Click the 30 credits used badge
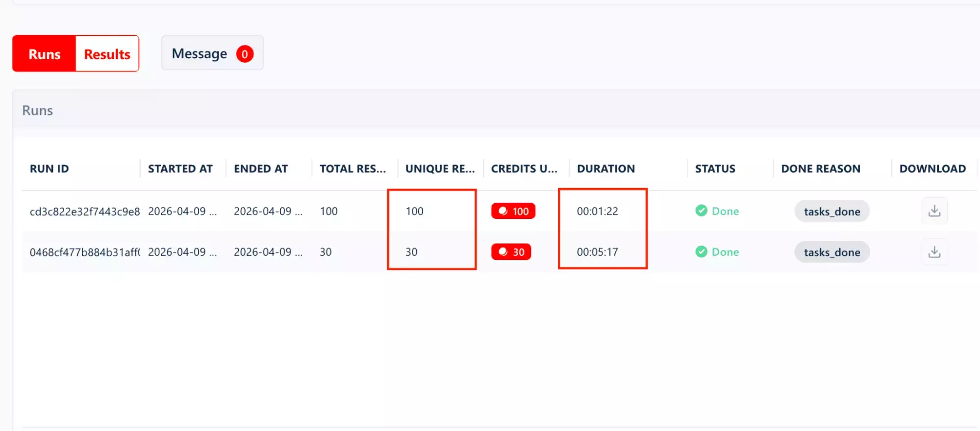The height and width of the screenshot is (431, 980). coord(511,252)
